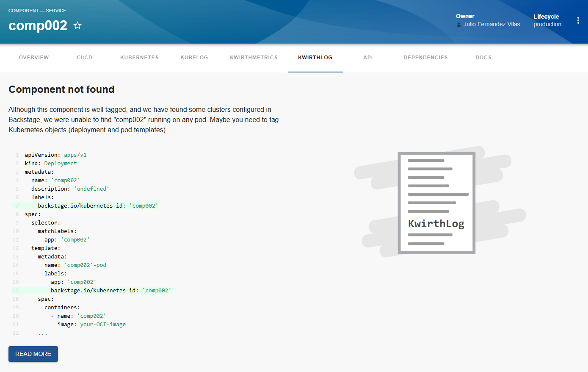588x372 pixels.
Task: Star comp002 as a favorite
Action: pos(77,25)
